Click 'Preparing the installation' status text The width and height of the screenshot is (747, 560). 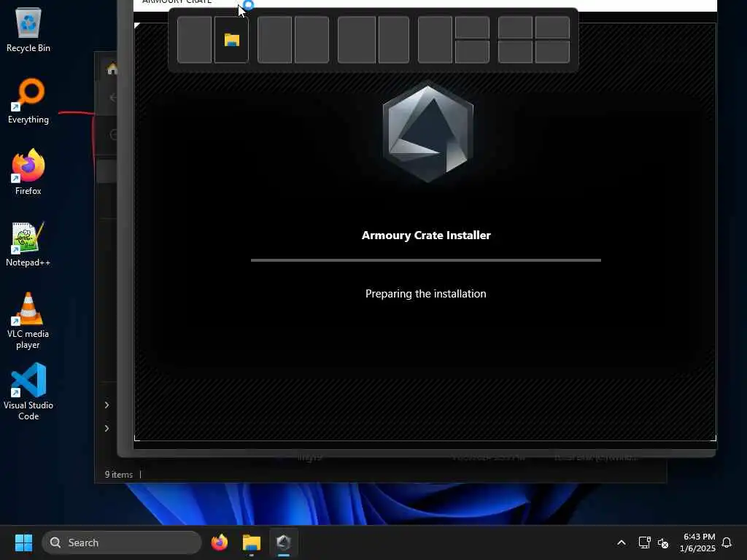click(x=426, y=294)
